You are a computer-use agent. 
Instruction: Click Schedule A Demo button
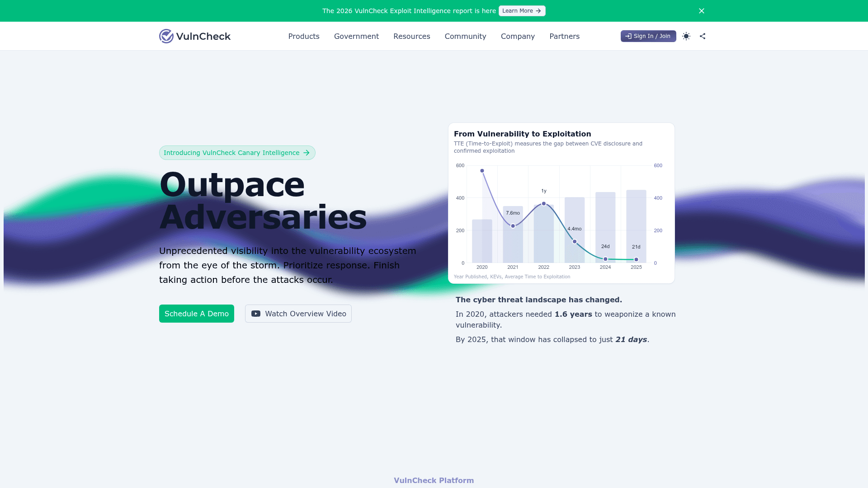197,314
